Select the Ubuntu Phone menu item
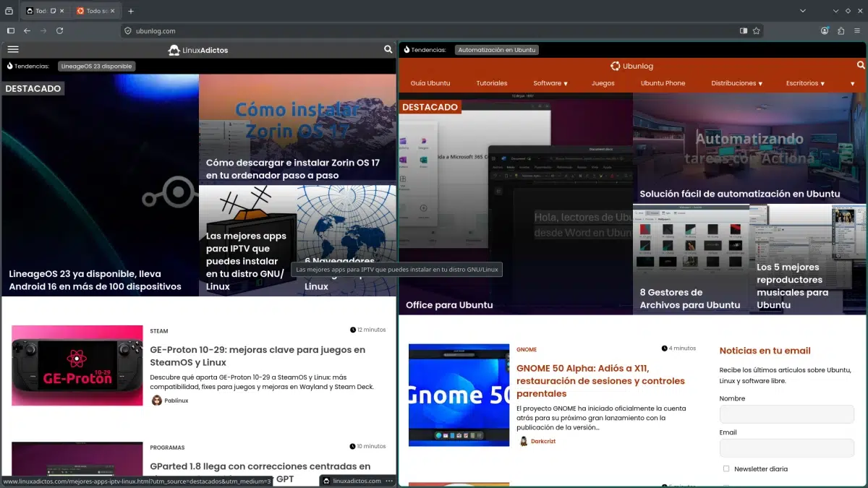Image resolution: width=868 pixels, height=488 pixels. [x=663, y=83]
